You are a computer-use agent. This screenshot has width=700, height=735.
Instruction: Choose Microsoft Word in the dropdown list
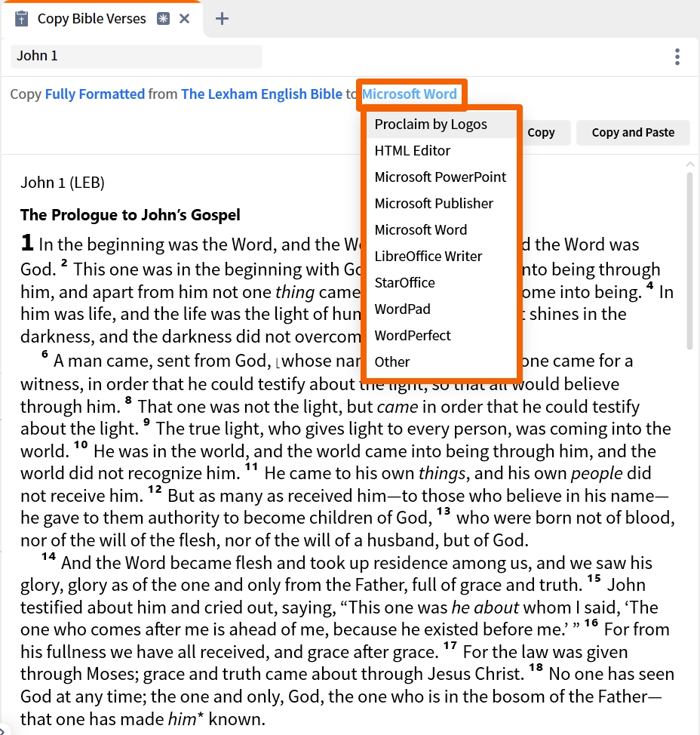pyautogui.click(x=441, y=230)
